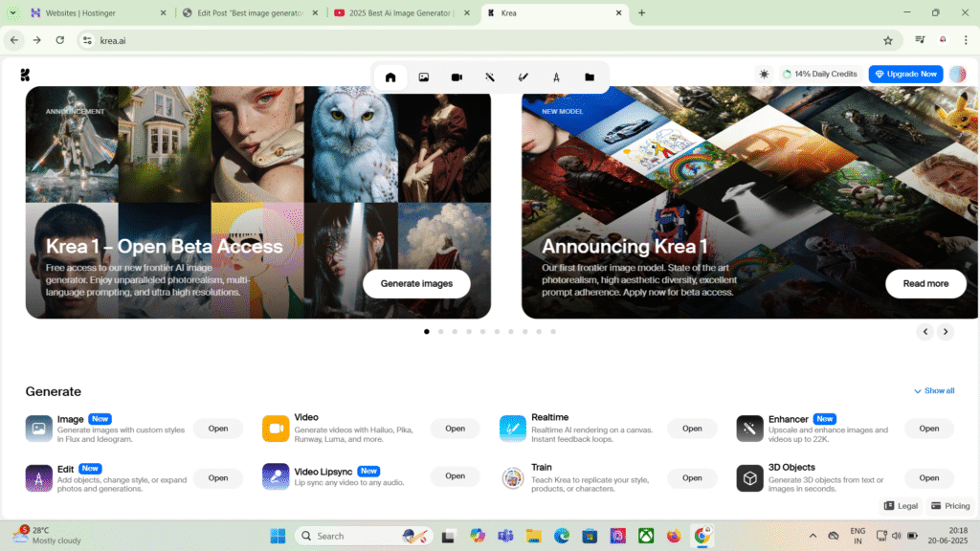This screenshot has width=980, height=551.
Task: Go to next carousel slide arrow
Action: pyautogui.click(x=946, y=332)
